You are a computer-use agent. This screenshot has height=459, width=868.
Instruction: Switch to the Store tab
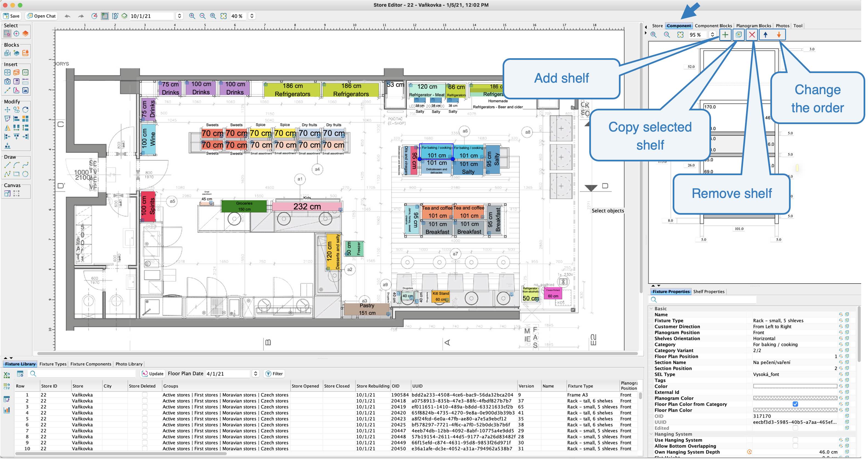tap(657, 26)
